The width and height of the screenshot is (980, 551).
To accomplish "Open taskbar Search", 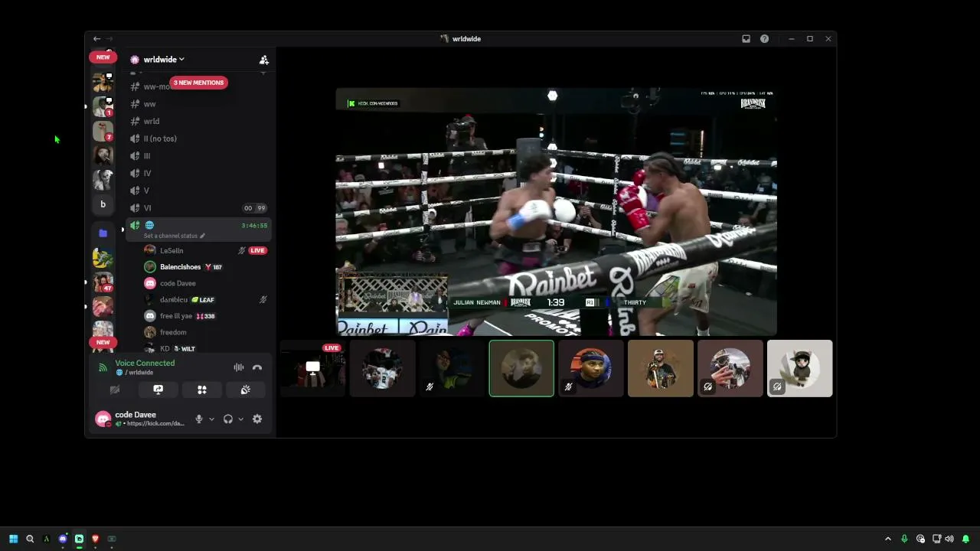I will (30, 539).
